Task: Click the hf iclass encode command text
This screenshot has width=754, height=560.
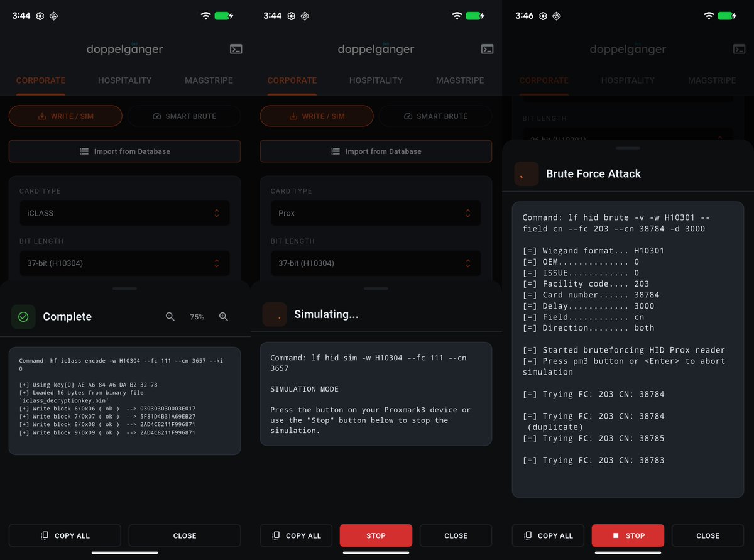Action: pyautogui.click(x=121, y=365)
